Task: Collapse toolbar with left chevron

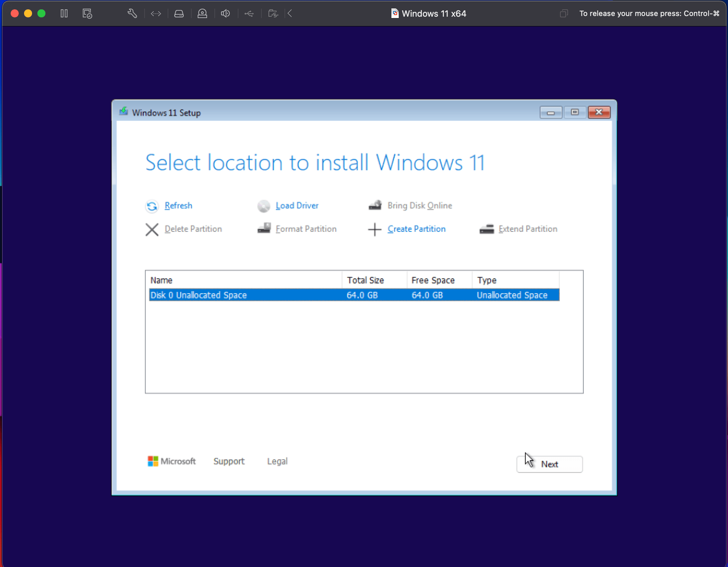Action: [x=290, y=13]
